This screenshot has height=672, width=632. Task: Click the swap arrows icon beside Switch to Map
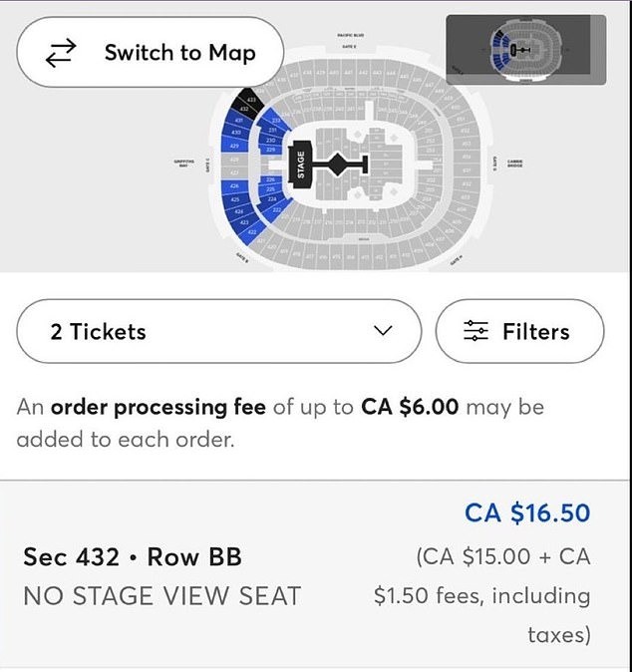click(61, 53)
